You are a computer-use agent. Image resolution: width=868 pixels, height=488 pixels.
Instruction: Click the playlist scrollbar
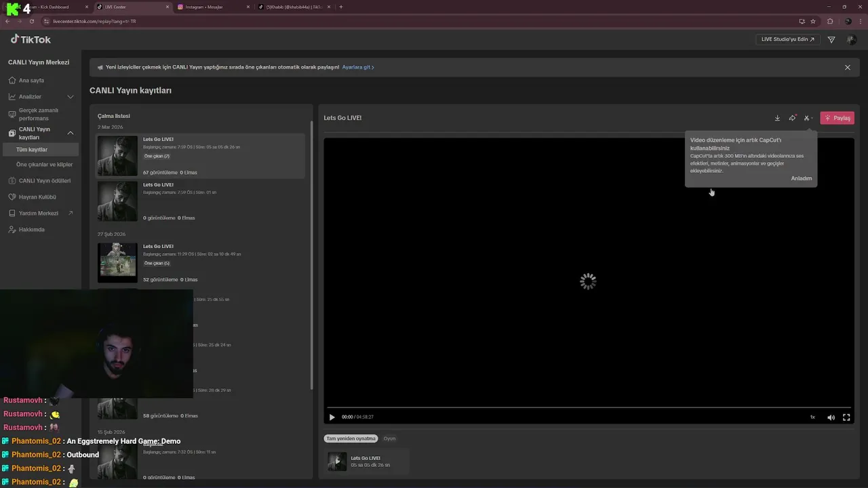[x=311, y=254]
